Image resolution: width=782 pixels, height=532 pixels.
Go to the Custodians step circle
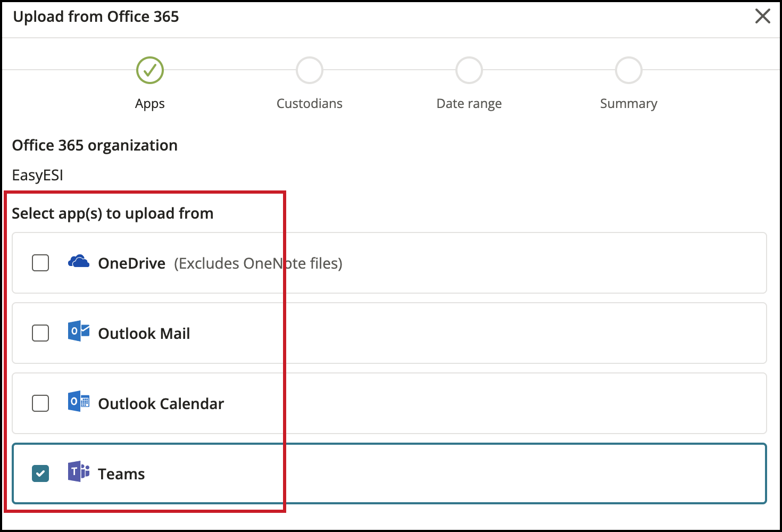coord(310,70)
